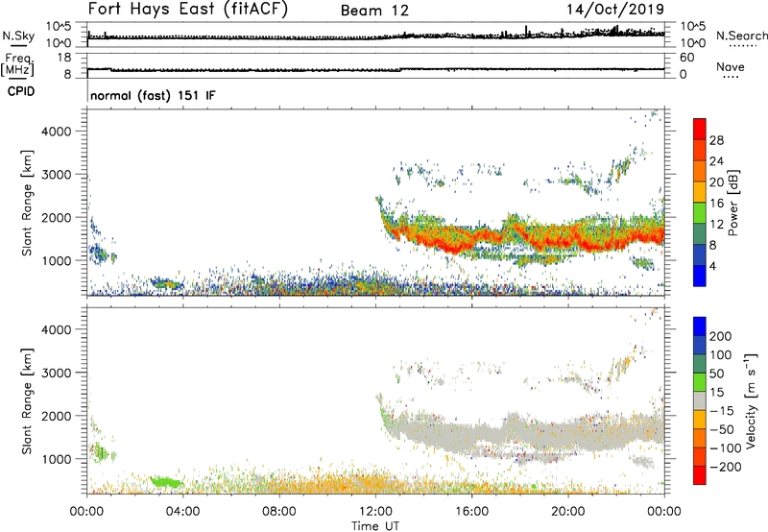Screen dimensions: 768x532
Task: Click the '28' label on the power color bar
Action: pos(716,140)
